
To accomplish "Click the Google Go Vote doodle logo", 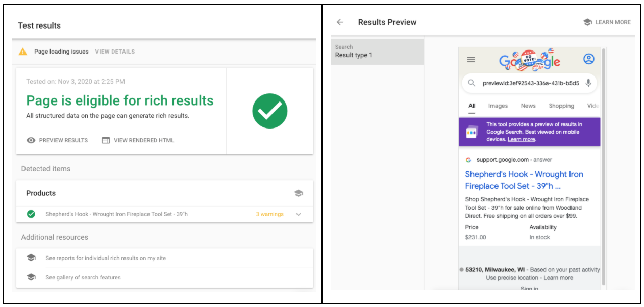I will (x=529, y=60).
